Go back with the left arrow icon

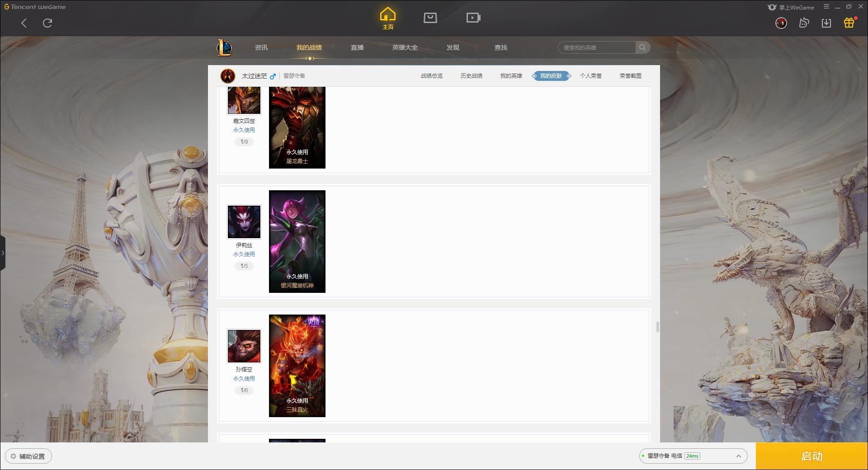pos(24,23)
